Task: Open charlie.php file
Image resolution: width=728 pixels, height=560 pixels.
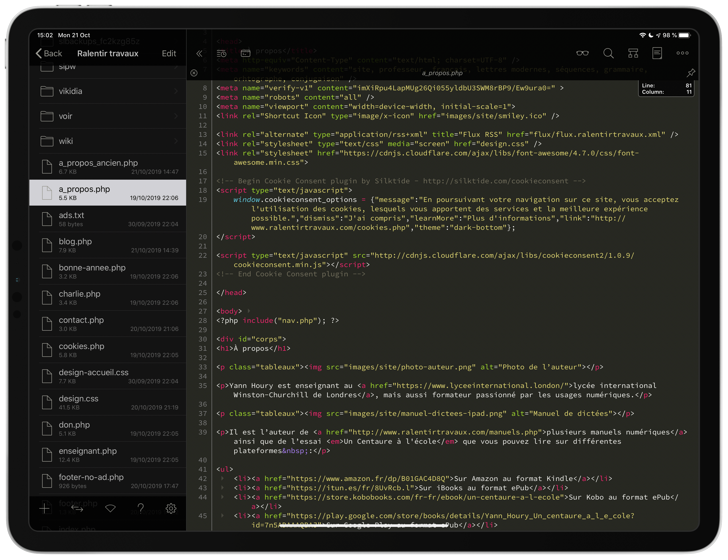Action: [x=108, y=297]
